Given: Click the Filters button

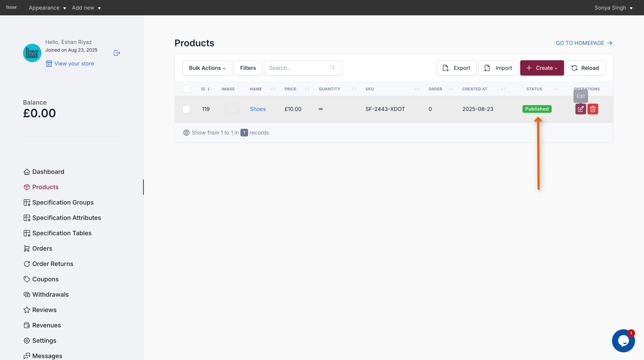Looking at the screenshot, I should [248, 68].
